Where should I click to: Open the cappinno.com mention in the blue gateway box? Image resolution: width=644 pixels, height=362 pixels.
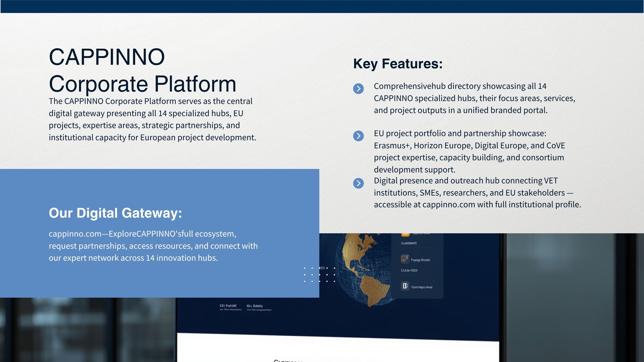[x=75, y=234]
